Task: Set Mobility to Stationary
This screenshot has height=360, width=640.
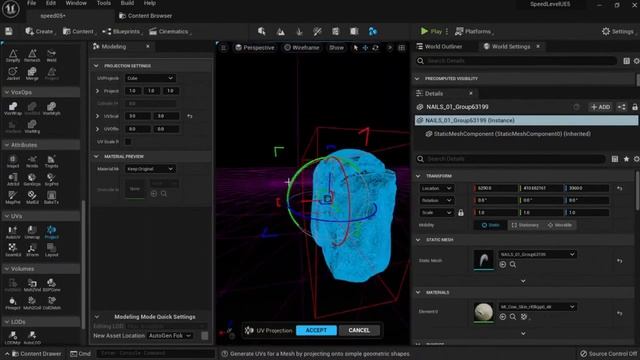Action: coord(525,225)
